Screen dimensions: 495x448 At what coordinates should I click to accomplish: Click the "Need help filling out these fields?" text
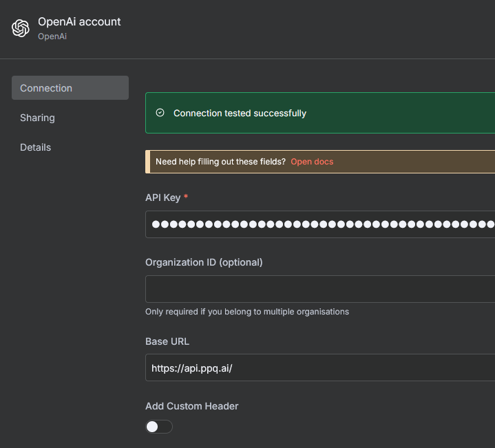pos(220,162)
